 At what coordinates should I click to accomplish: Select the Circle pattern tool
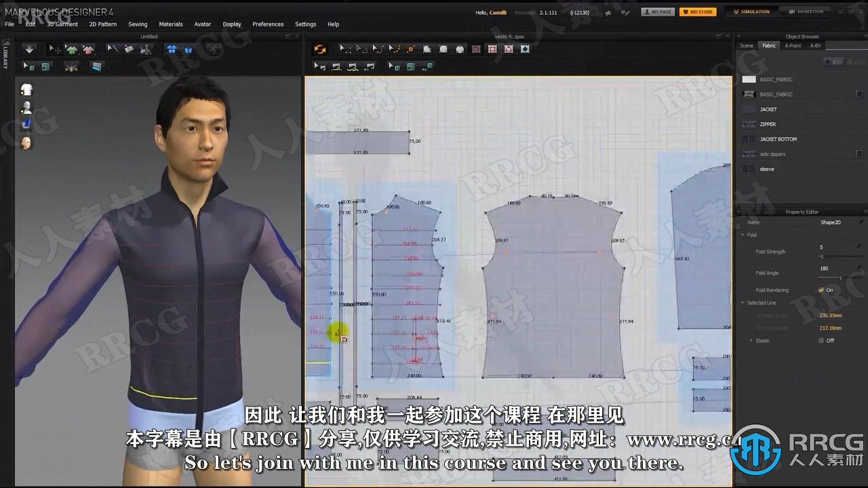(x=460, y=49)
